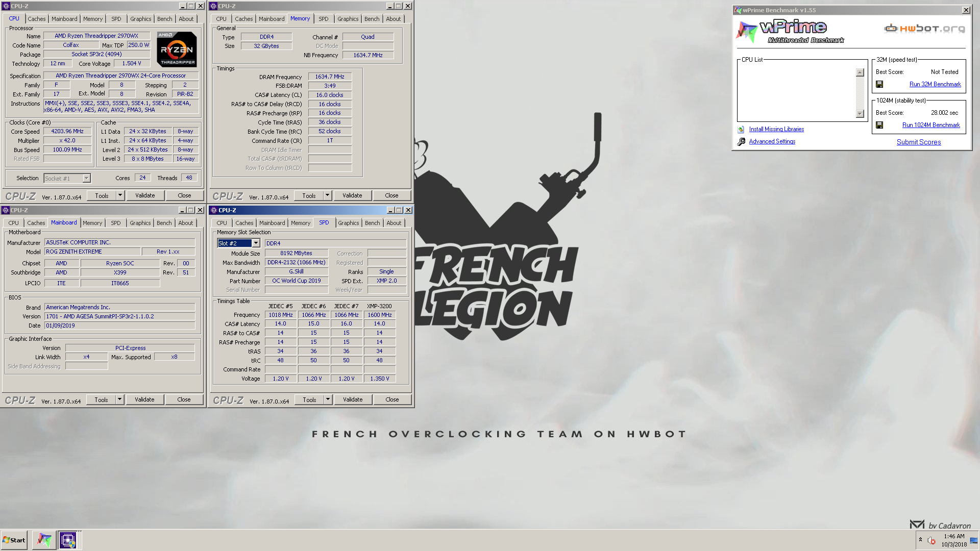
Task: Open Graphics tab in Memory window
Action: point(348,19)
